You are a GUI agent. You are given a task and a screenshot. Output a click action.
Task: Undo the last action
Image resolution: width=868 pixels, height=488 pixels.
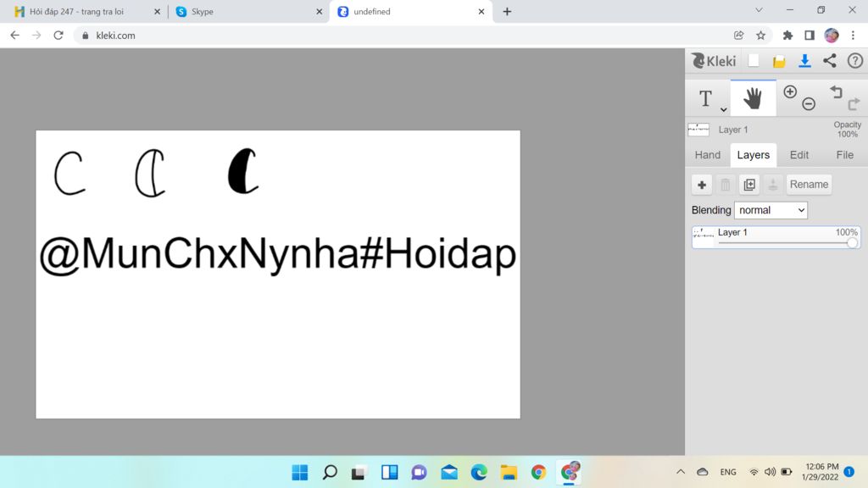click(x=836, y=91)
